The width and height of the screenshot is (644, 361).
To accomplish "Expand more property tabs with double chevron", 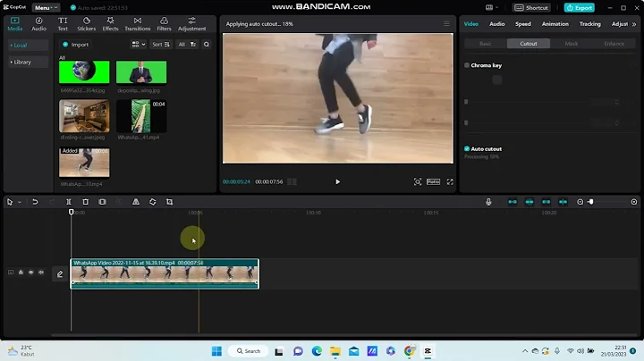I will tap(634, 24).
